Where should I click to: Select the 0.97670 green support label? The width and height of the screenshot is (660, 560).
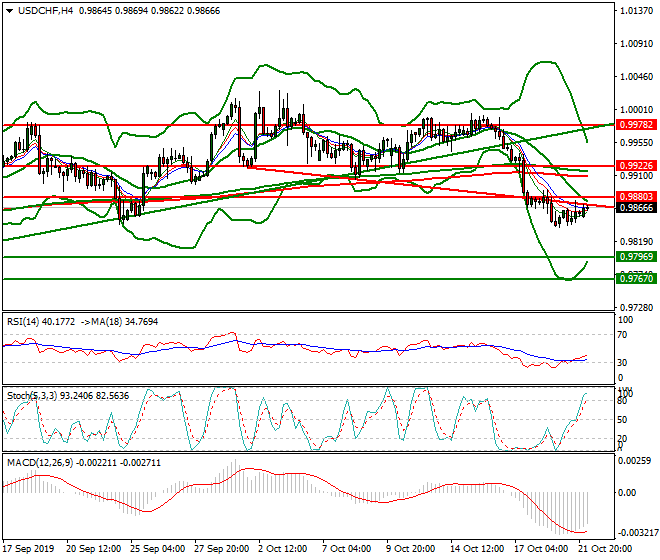tap(636, 278)
